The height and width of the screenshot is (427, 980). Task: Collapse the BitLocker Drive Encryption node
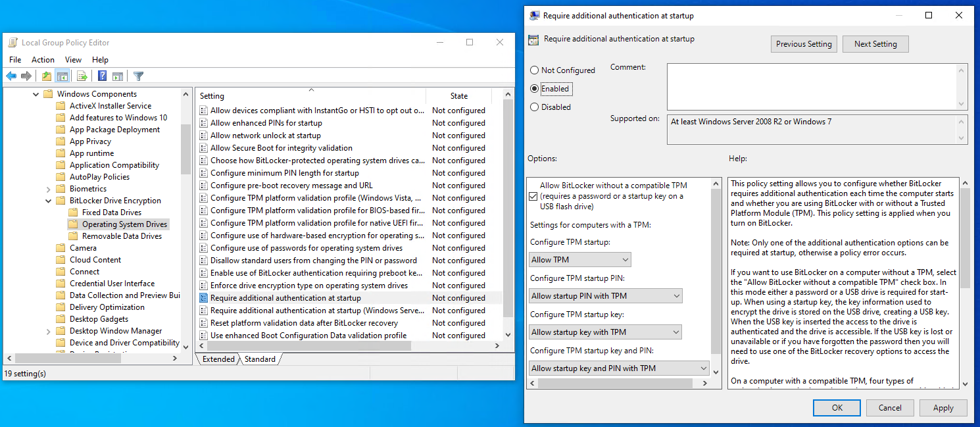point(48,201)
